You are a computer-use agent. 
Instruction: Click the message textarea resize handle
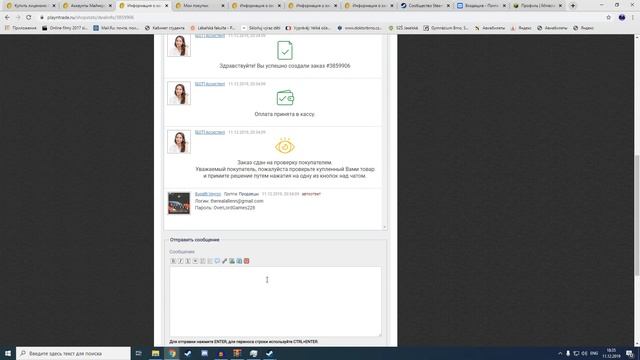point(380,334)
